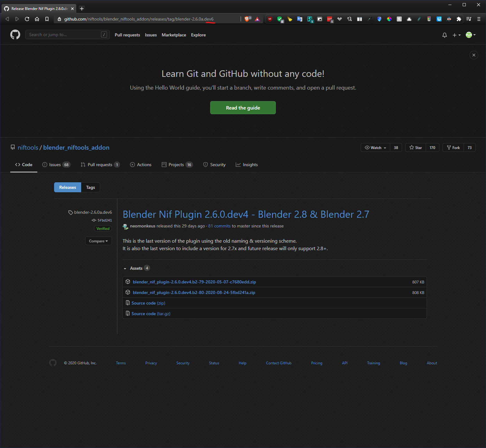
Task: View the 73 forks count
Action: click(470, 147)
